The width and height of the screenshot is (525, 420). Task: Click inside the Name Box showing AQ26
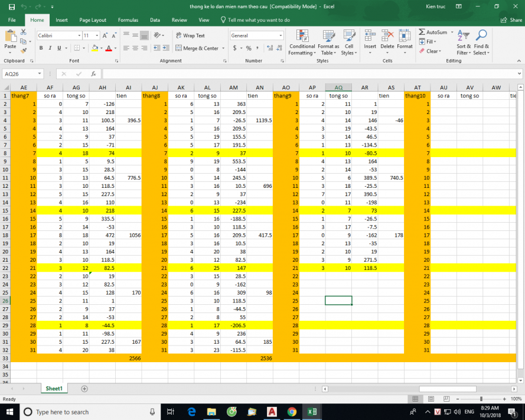pyautogui.click(x=15, y=74)
